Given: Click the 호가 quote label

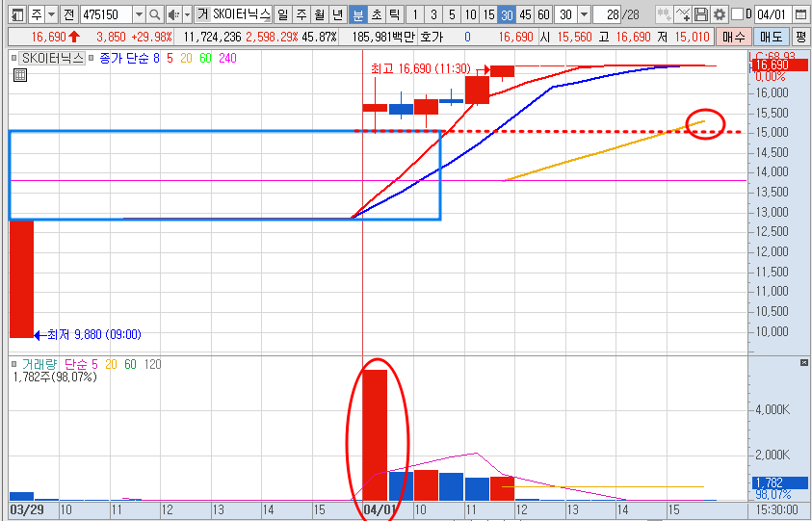Looking at the screenshot, I should (x=432, y=37).
